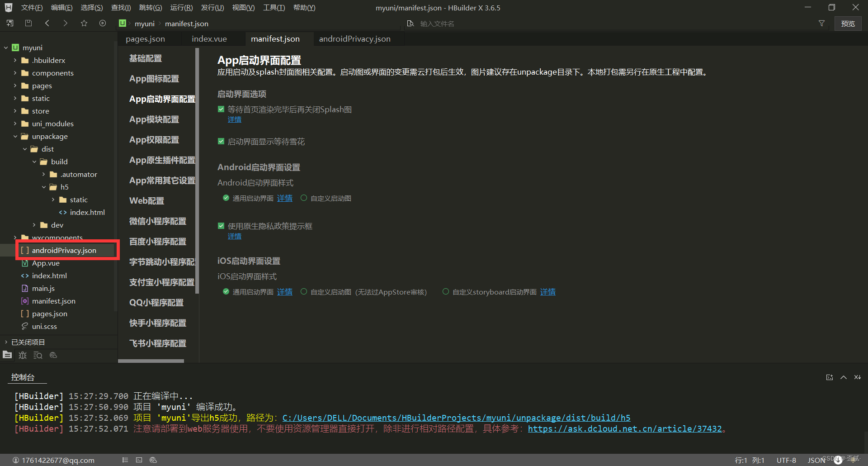Click the star bookmark icon
This screenshot has width=868, height=466.
pos(84,23)
